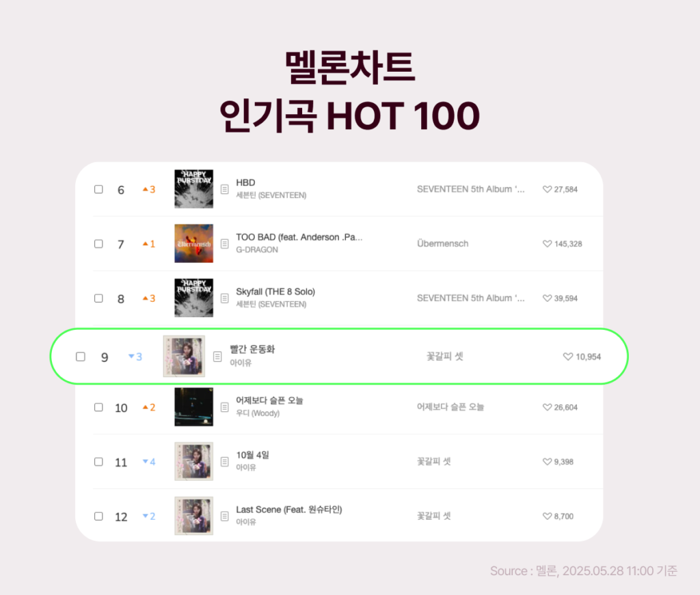Open lyrics icon for 10월 4일
Screen dimensions: 700x595
click(x=224, y=462)
